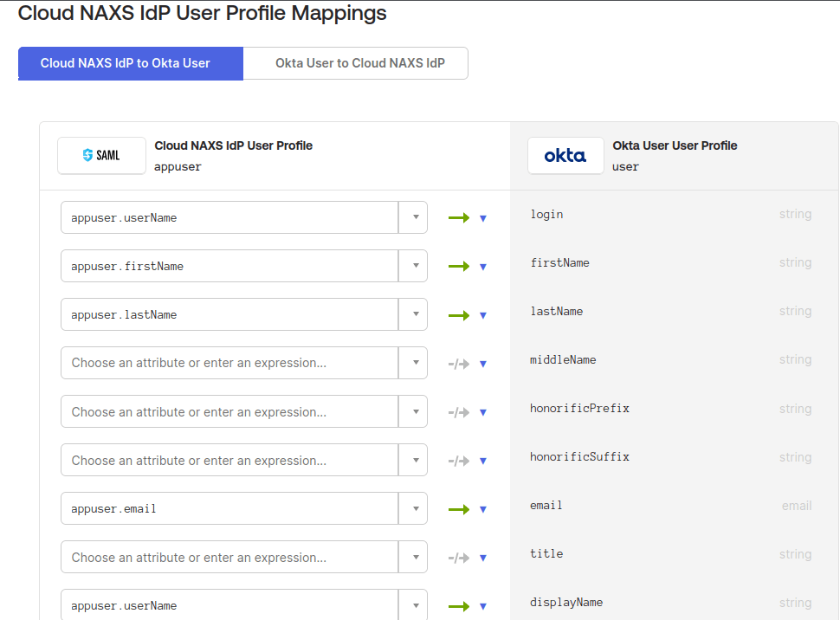840x620 pixels.
Task: Open blue mapping options caret for email
Action: (x=483, y=510)
